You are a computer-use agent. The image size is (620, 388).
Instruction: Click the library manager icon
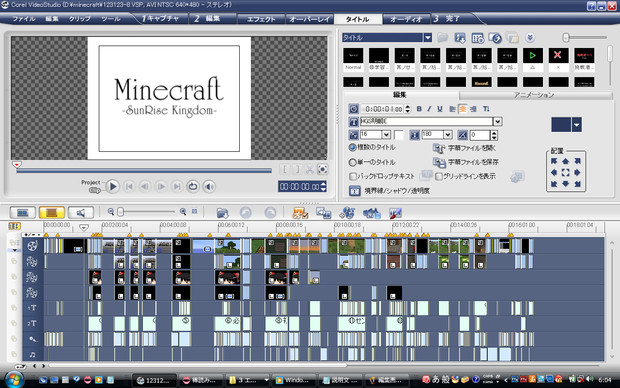tap(478, 38)
